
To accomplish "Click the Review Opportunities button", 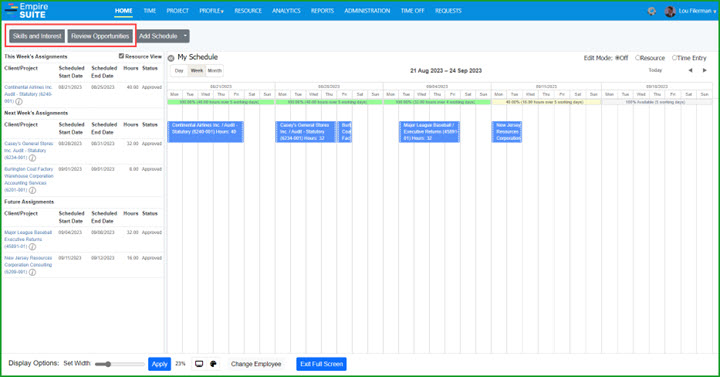I will click(100, 36).
